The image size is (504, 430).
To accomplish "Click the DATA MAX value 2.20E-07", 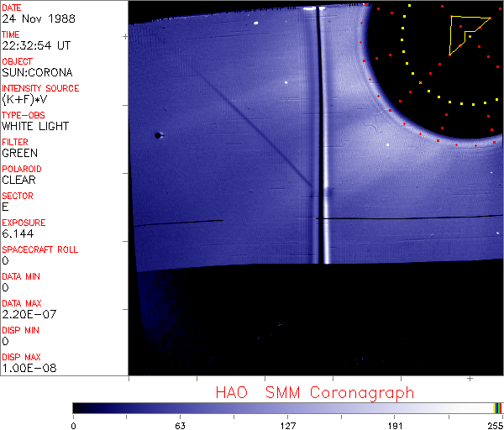I will [x=27, y=314].
